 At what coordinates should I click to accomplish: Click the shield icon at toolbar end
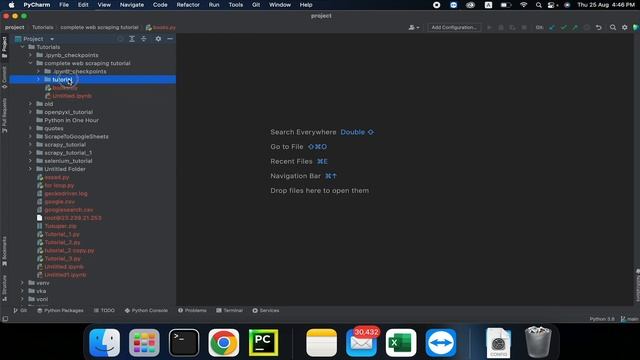pyautogui.click(x=636, y=27)
